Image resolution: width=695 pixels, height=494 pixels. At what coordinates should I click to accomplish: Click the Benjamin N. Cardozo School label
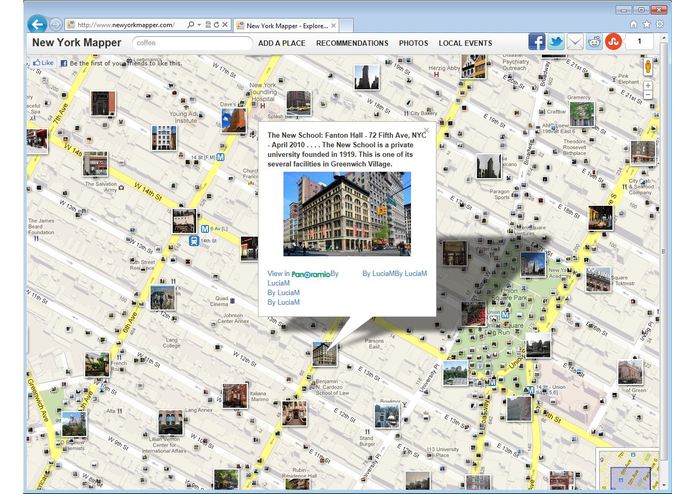[x=333, y=387]
